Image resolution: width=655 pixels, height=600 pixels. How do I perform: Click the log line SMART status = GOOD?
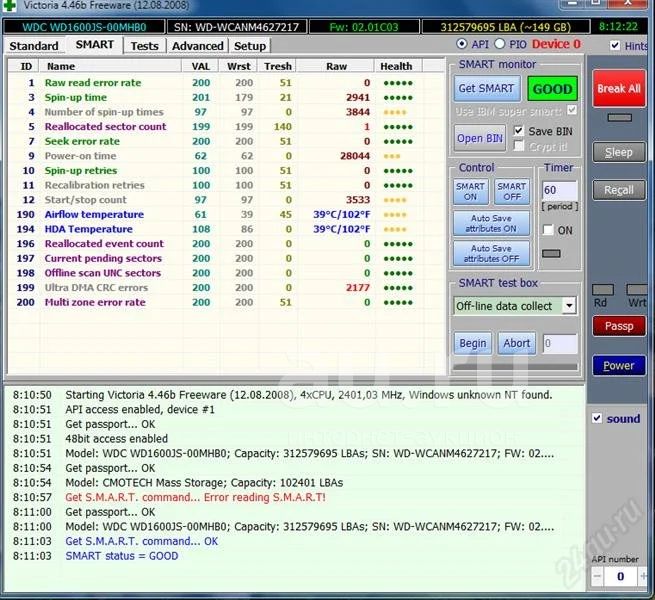pyautogui.click(x=122, y=556)
